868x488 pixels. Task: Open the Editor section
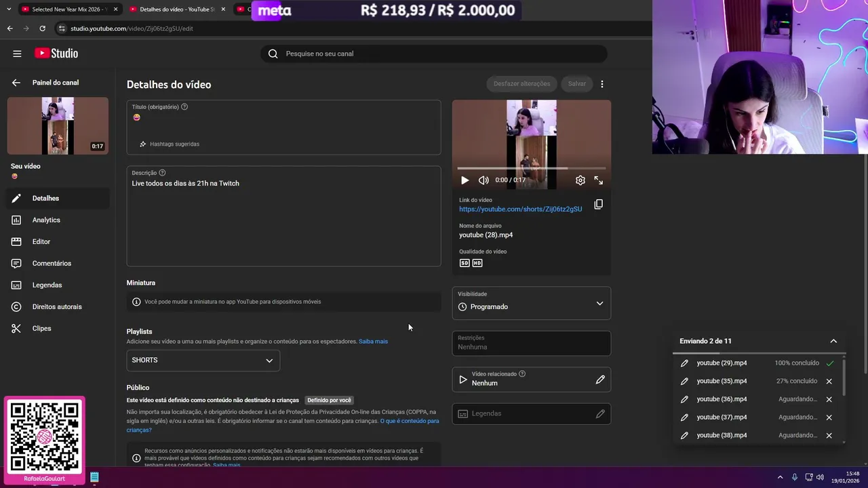pos(58,241)
